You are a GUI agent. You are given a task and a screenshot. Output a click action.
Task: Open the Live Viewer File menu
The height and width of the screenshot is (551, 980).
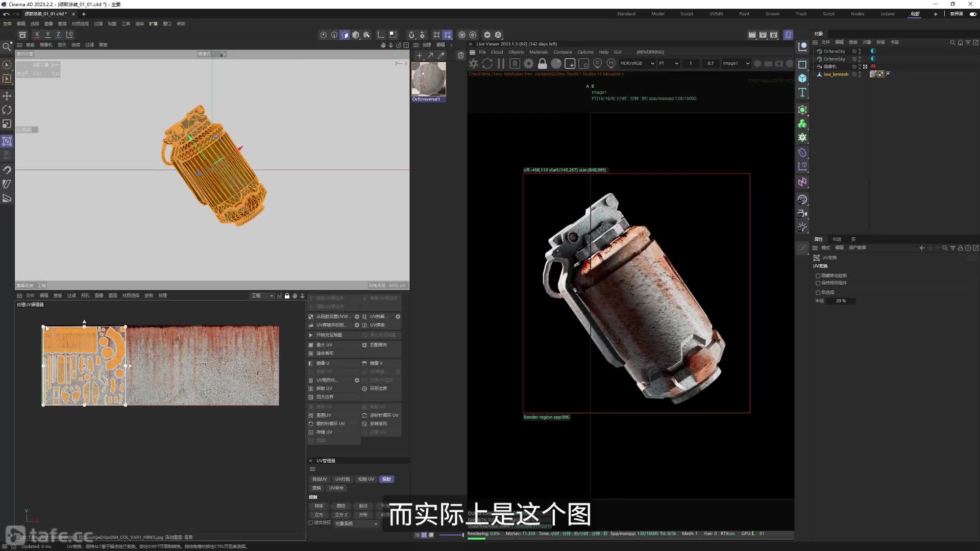pos(482,52)
